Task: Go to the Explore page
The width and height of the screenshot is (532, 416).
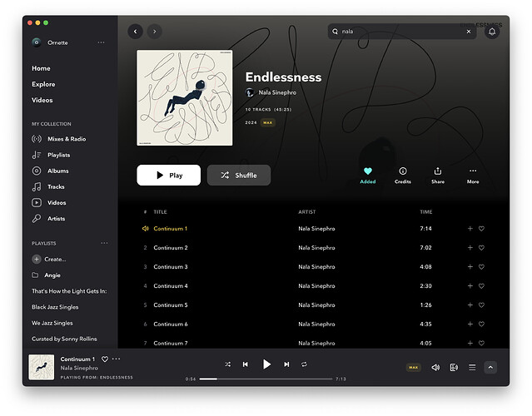Action: pyautogui.click(x=43, y=84)
